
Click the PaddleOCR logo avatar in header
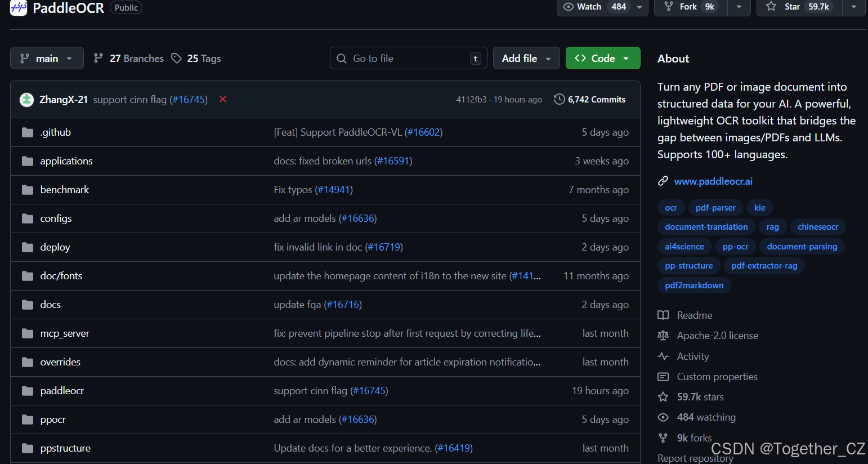click(x=19, y=8)
